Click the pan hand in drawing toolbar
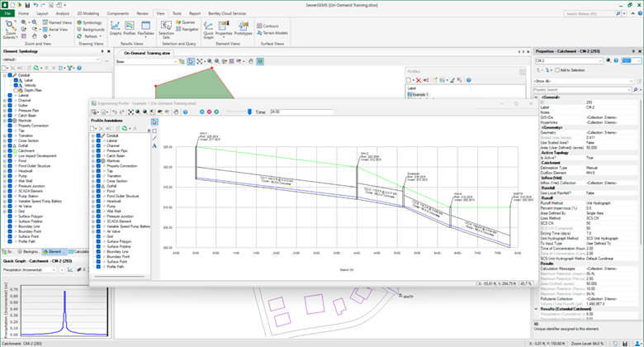This screenshot has width=644, height=347. click(250, 61)
